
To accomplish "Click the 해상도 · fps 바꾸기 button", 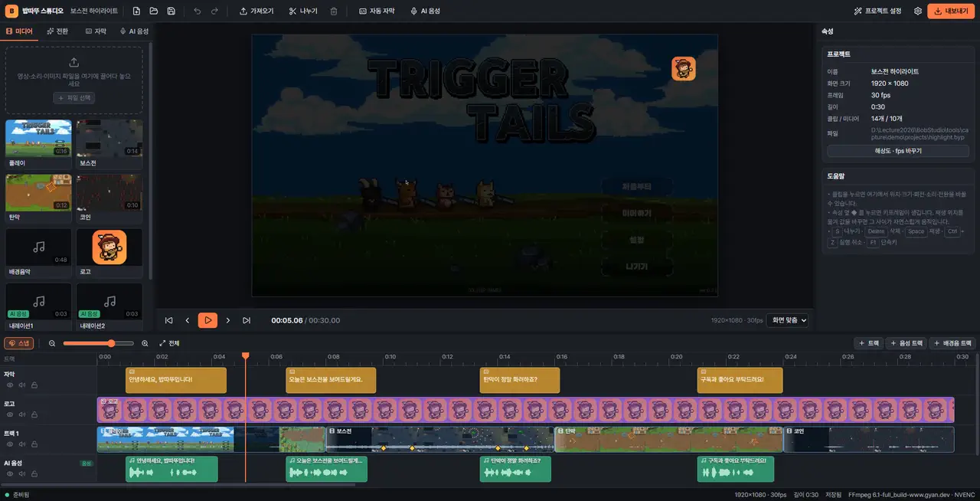I will (x=898, y=151).
